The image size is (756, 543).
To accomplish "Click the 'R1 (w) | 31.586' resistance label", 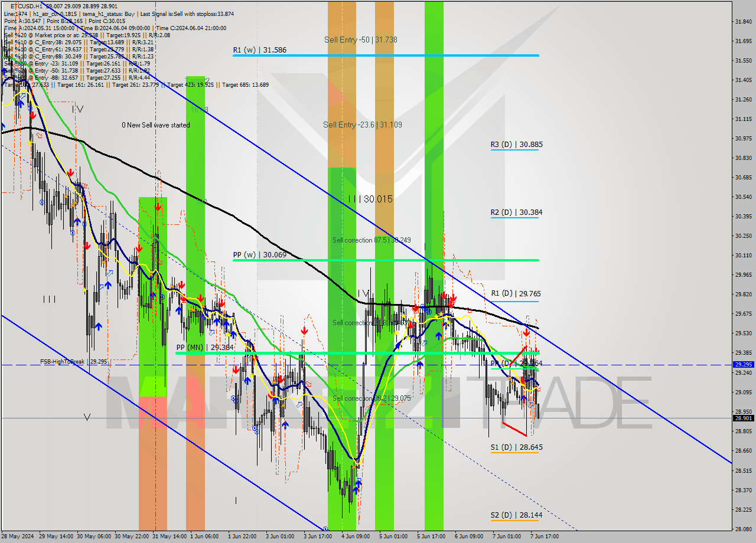I will (260, 50).
